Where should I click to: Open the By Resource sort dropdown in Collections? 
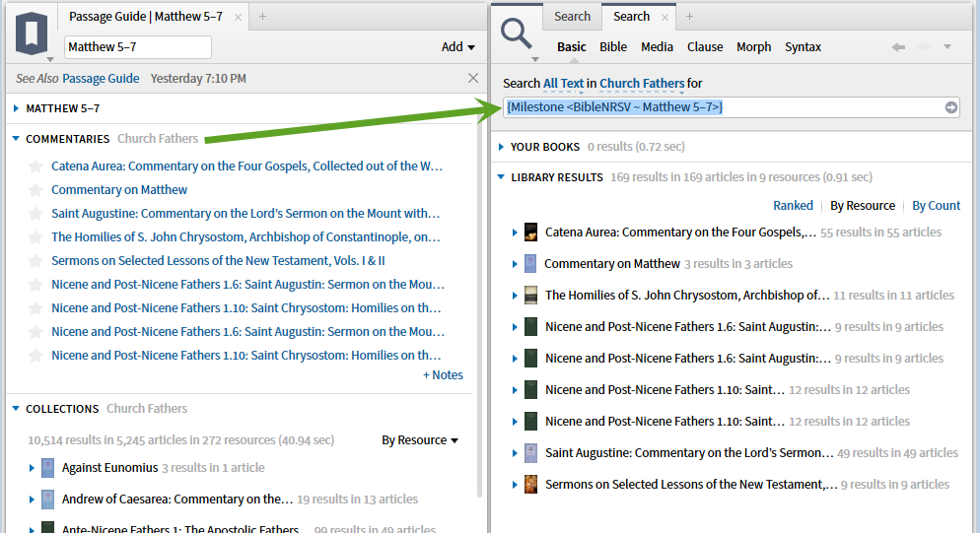tap(420, 440)
